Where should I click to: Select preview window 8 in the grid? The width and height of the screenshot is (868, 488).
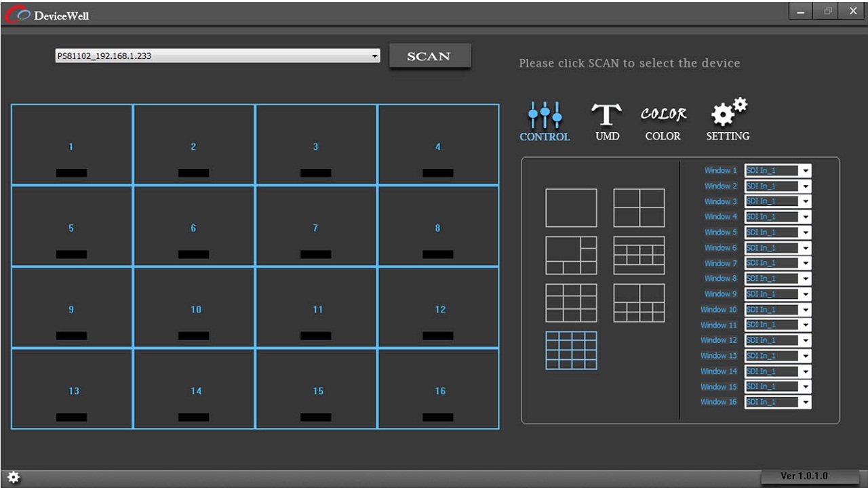pyautogui.click(x=438, y=226)
